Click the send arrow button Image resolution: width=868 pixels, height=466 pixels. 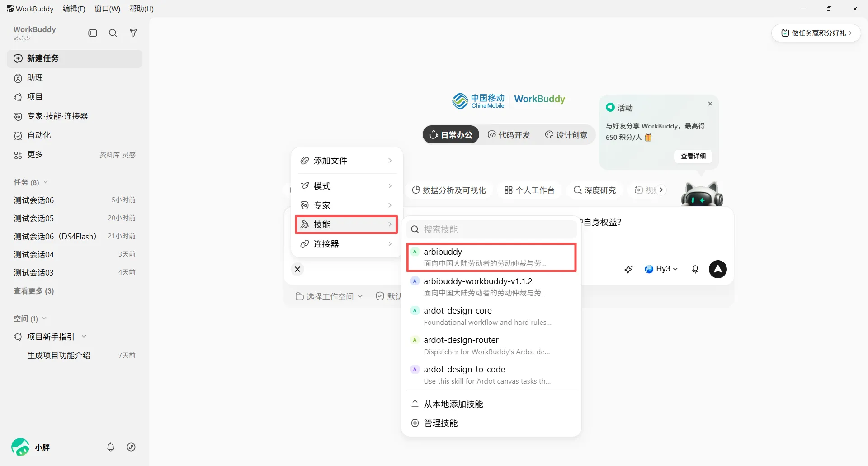(x=718, y=269)
